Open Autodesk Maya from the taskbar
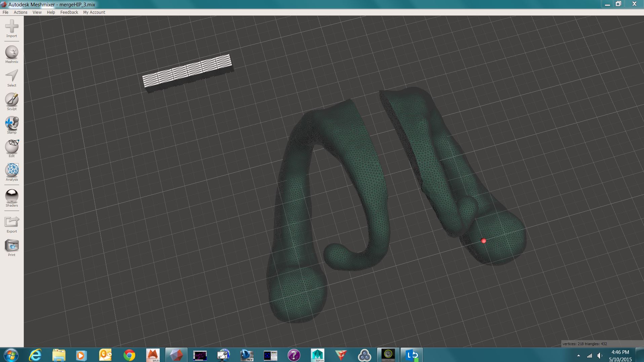Screen dimensions: 644x362 pyautogui.click(x=317, y=355)
